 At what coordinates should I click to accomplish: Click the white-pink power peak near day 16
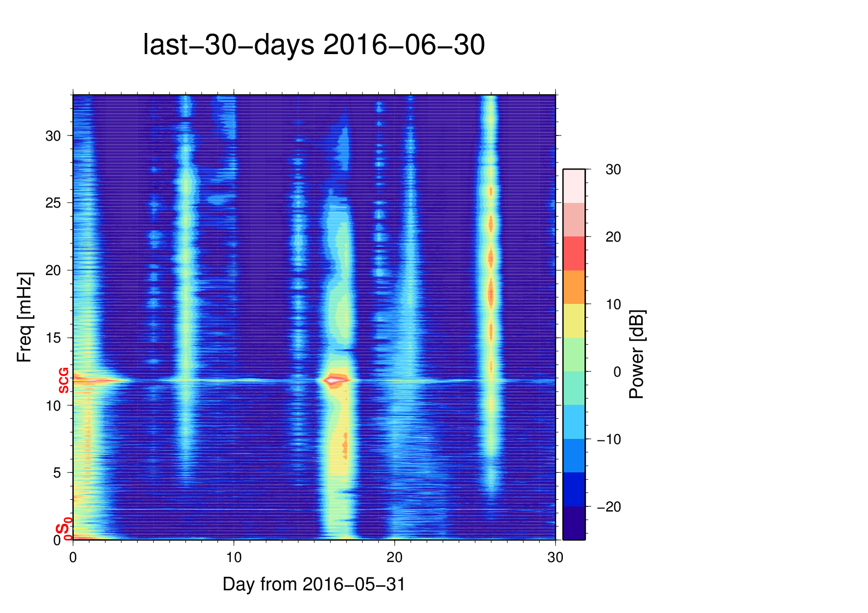pyautogui.click(x=335, y=380)
